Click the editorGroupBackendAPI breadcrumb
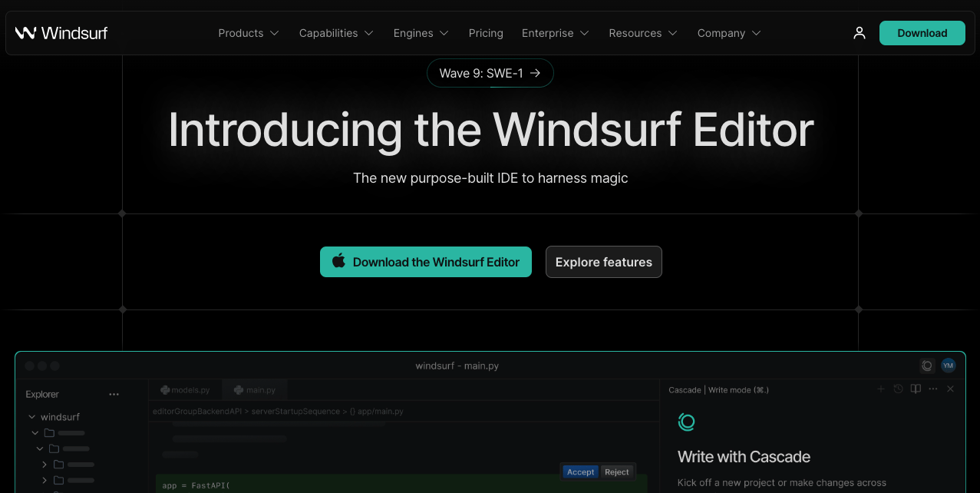Screen dimensions: 980x493 [x=197, y=412]
